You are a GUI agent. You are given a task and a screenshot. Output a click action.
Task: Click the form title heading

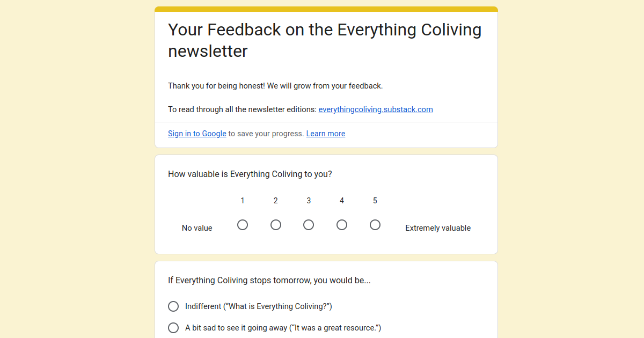[325, 40]
